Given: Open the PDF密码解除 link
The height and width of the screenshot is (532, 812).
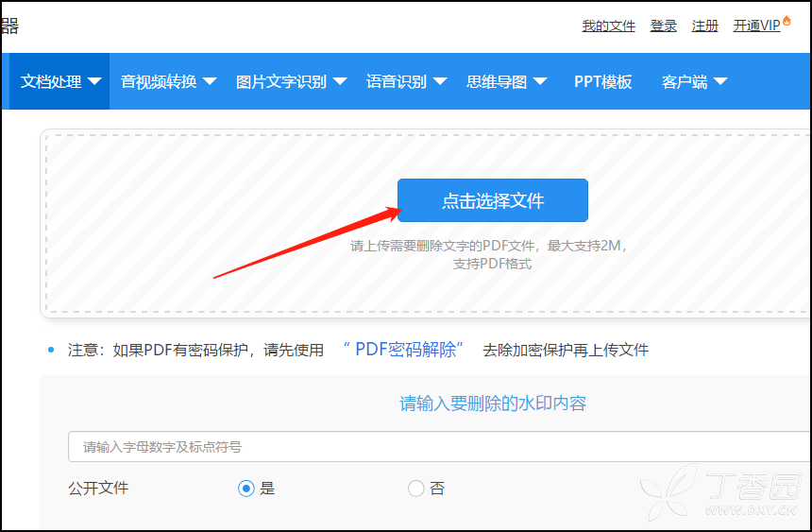Looking at the screenshot, I should 404,350.
